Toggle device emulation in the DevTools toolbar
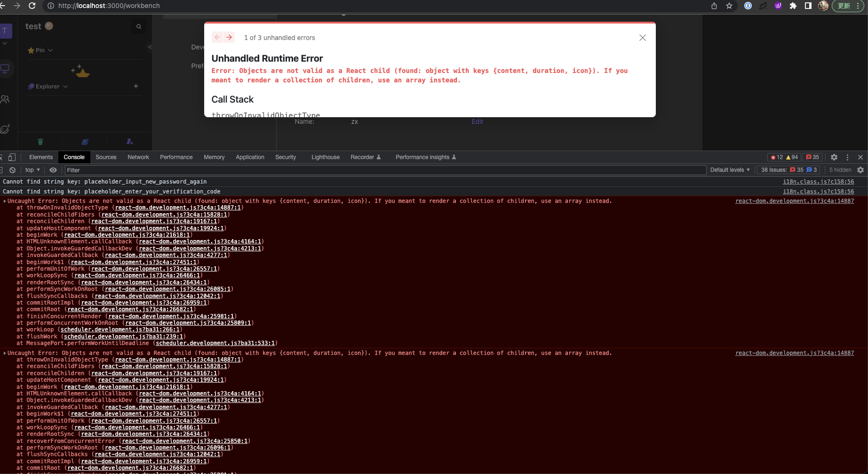Screen dimensions: 868x474 12,157
